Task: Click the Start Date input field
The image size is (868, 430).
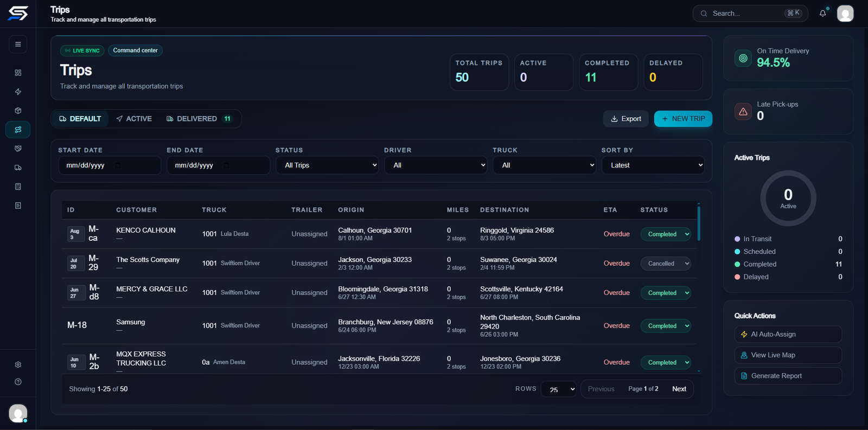Action: click(110, 165)
